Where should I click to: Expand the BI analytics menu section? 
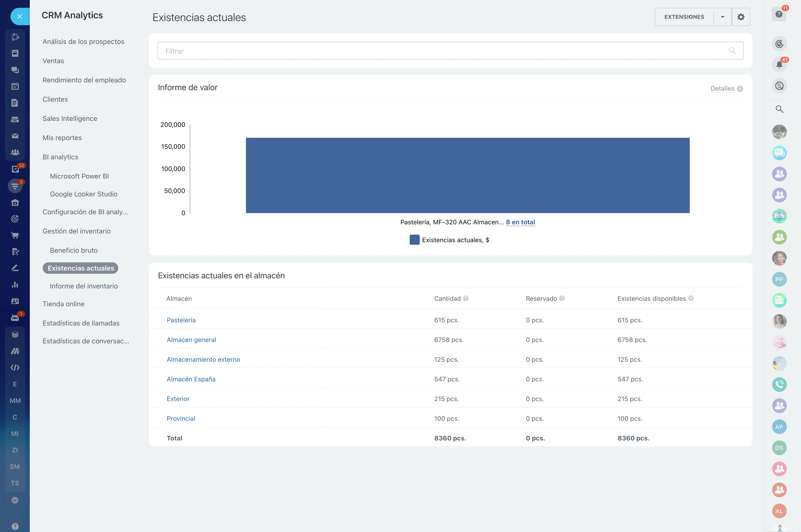(x=60, y=157)
